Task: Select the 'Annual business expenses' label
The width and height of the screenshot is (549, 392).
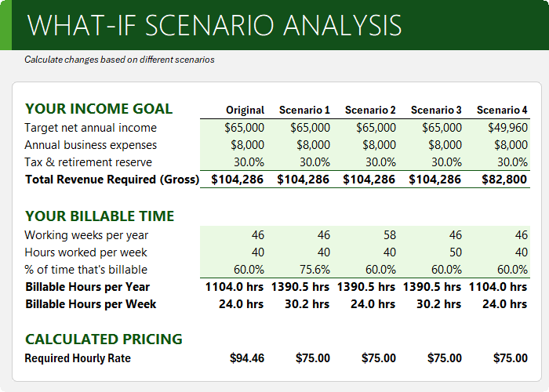Action: tap(91, 145)
